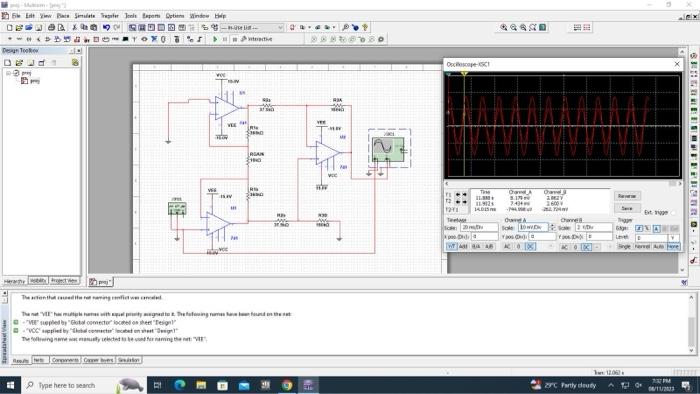The image size is (700, 394).
Task: Click the Undo arrow icon
Action: (x=106, y=28)
